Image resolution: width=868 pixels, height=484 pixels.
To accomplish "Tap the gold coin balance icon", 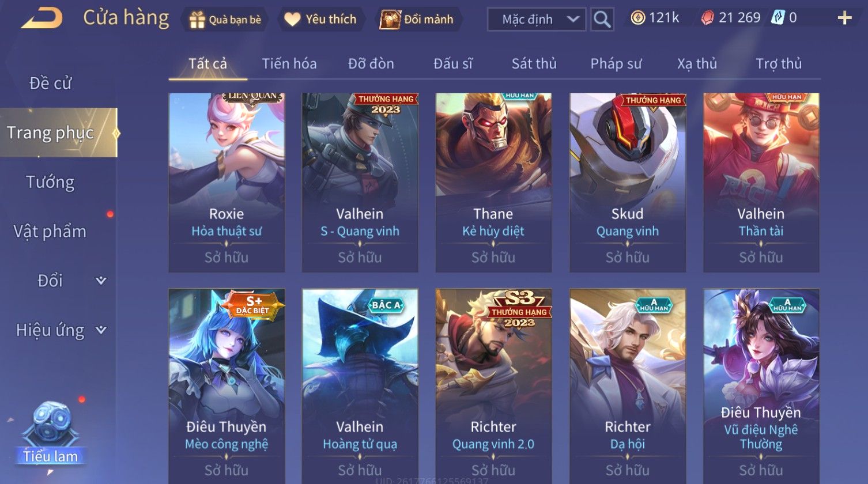I will 637,18.
